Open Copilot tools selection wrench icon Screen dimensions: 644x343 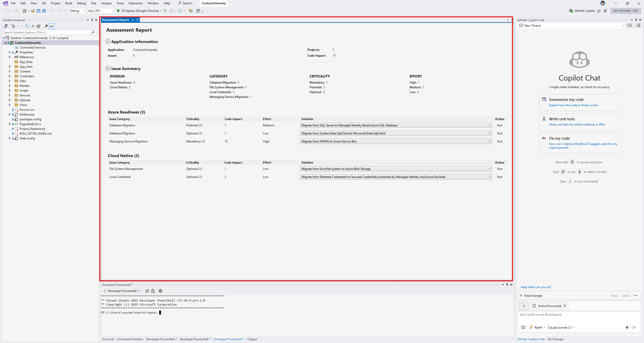click(627, 327)
